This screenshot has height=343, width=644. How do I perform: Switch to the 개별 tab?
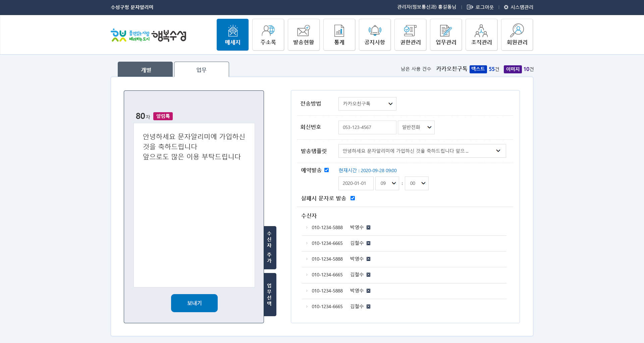click(145, 69)
